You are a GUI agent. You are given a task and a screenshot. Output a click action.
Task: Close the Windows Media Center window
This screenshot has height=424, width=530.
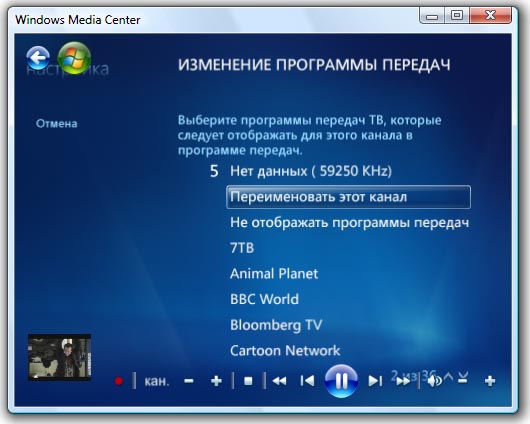[x=490, y=16]
